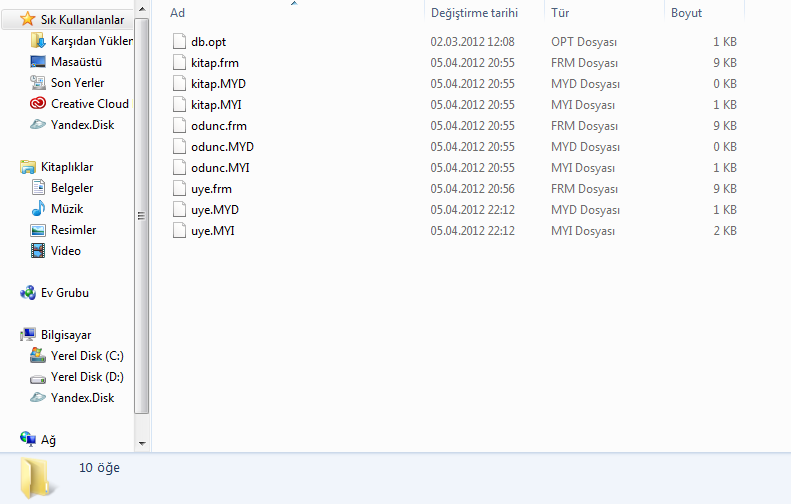Open Resimler library

tap(73, 230)
